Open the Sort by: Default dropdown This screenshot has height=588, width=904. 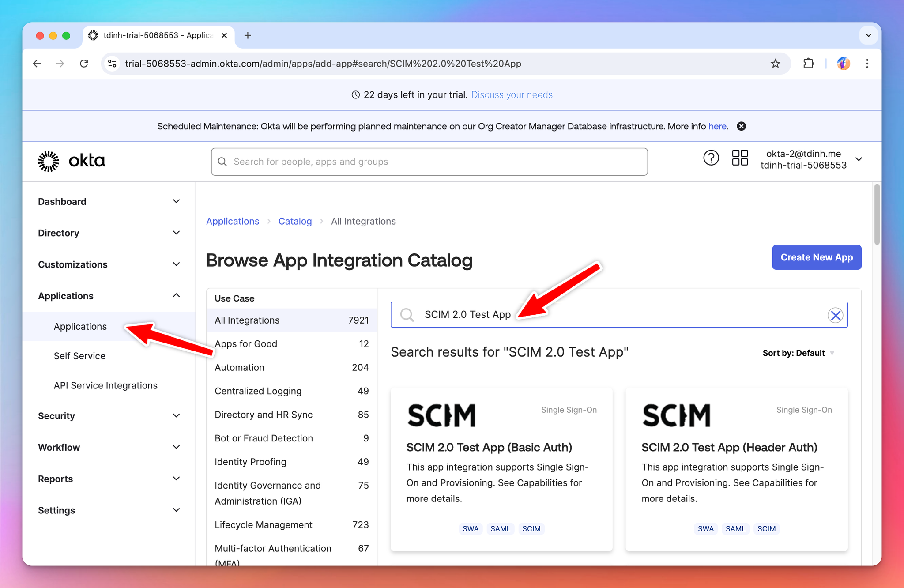click(798, 353)
